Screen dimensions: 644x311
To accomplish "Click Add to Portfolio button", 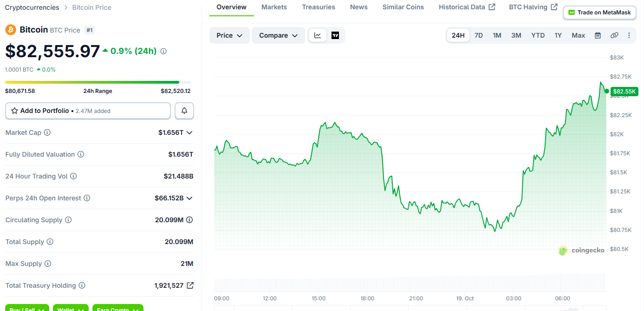I will (88, 111).
